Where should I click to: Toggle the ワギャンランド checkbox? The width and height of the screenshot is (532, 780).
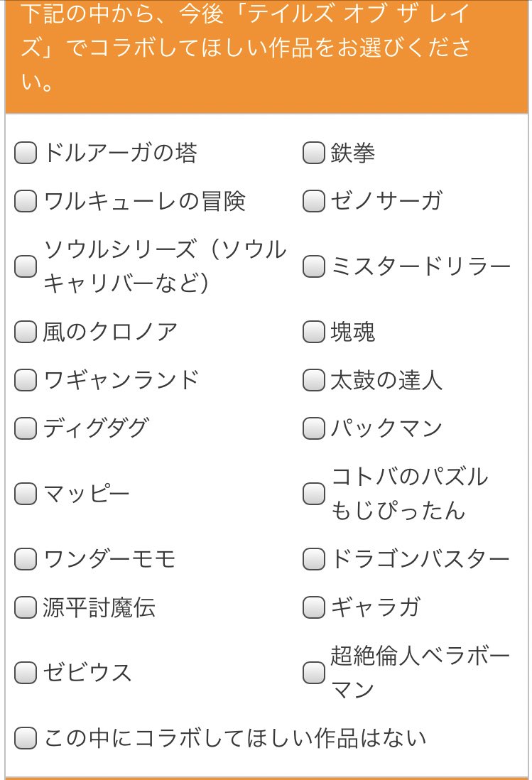coord(26,380)
